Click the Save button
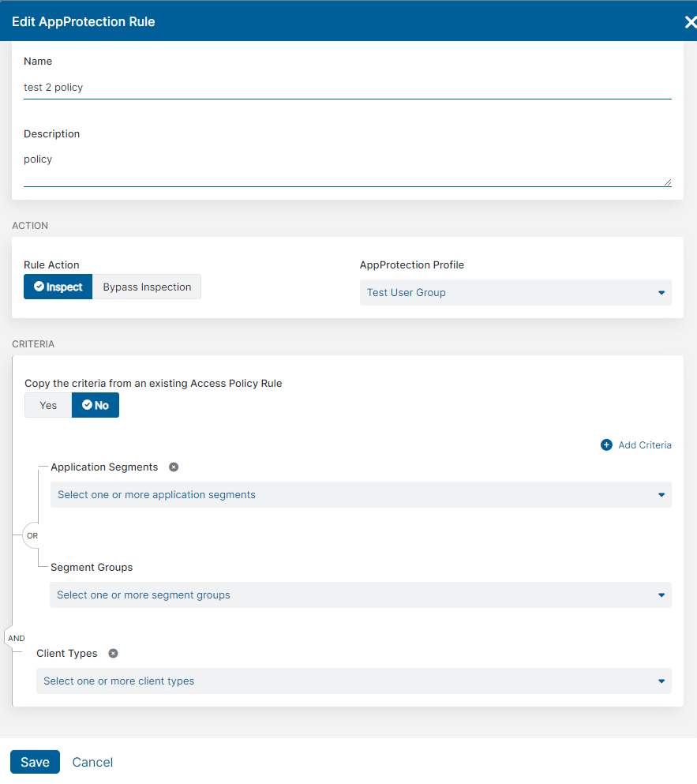Image resolution: width=697 pixels, height=784 pixels. pos(35,762)
